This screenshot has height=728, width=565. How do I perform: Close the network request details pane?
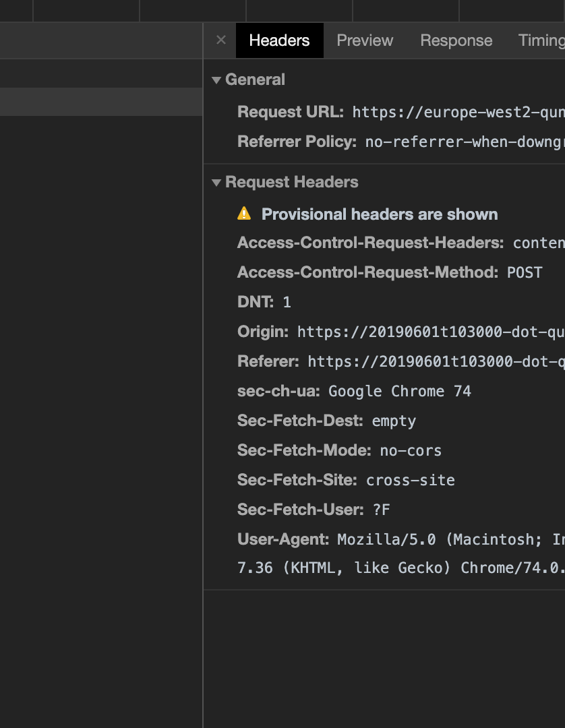(x=220, y=40)
